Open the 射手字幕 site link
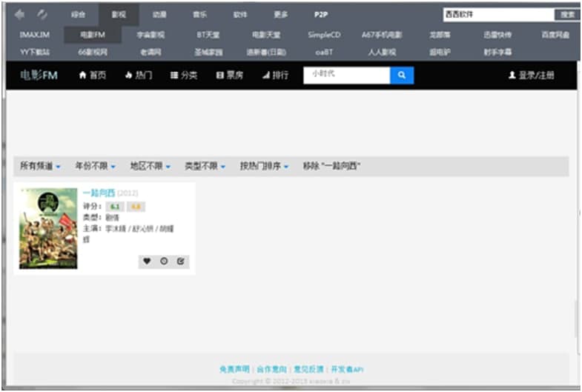 [497, 53]
